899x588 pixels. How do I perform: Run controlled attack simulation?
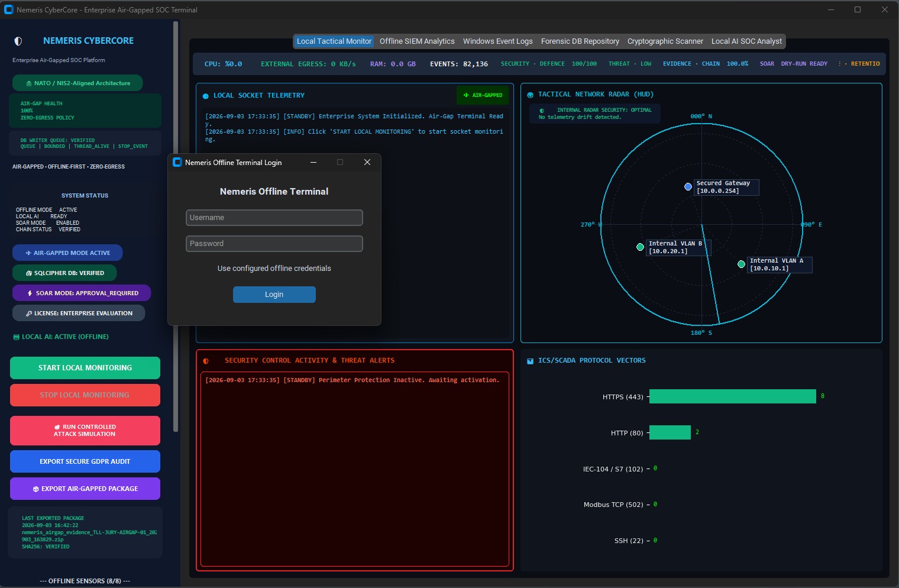coord(85,431)
